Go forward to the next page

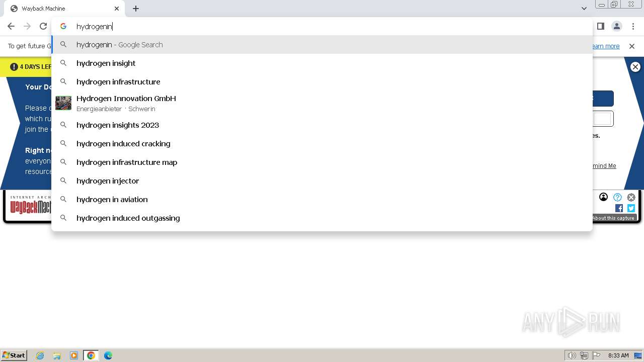pos(27,26)
